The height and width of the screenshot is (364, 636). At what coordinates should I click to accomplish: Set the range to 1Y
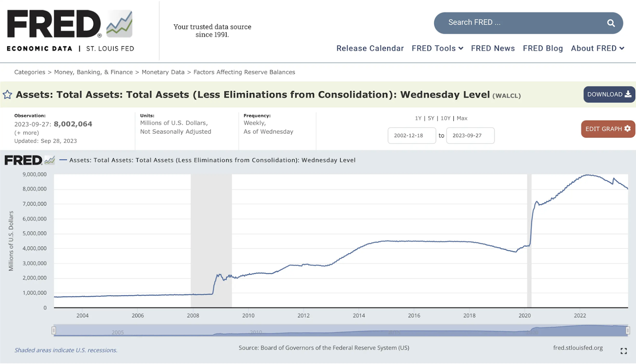tap(418, 118)
